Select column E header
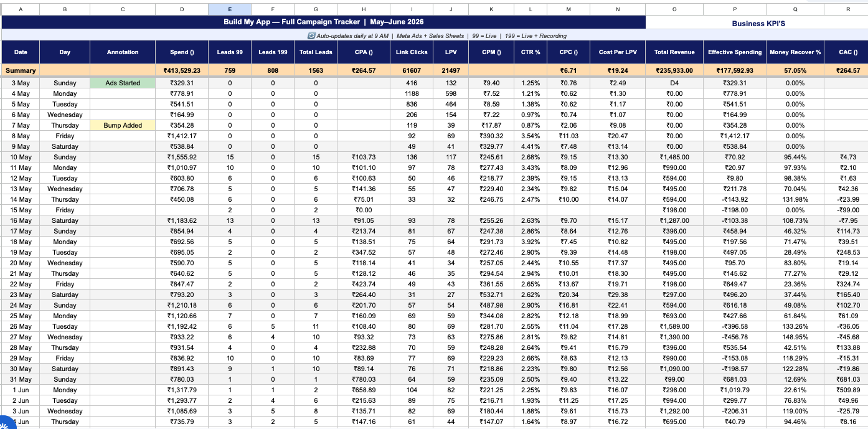The image size is (868, 429). [230, 9]
